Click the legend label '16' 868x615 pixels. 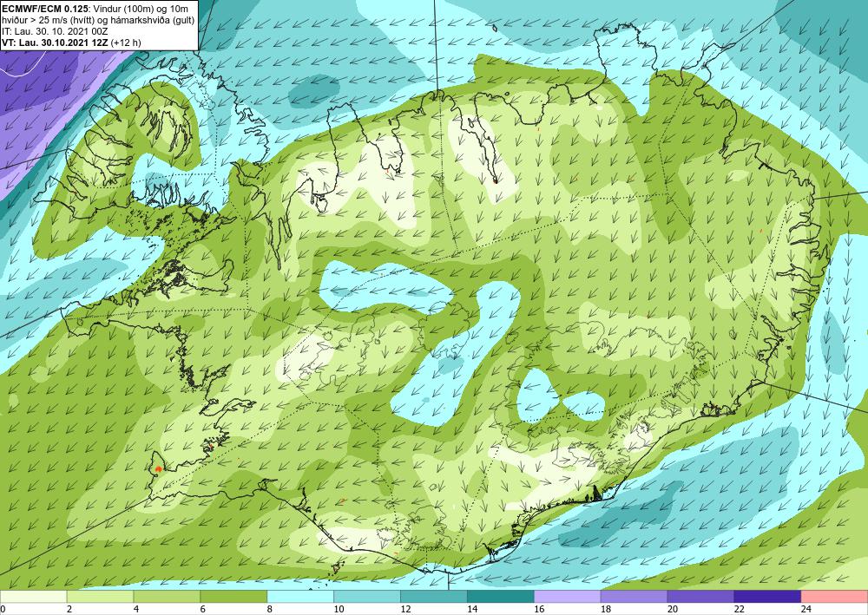tap(539, 609)
